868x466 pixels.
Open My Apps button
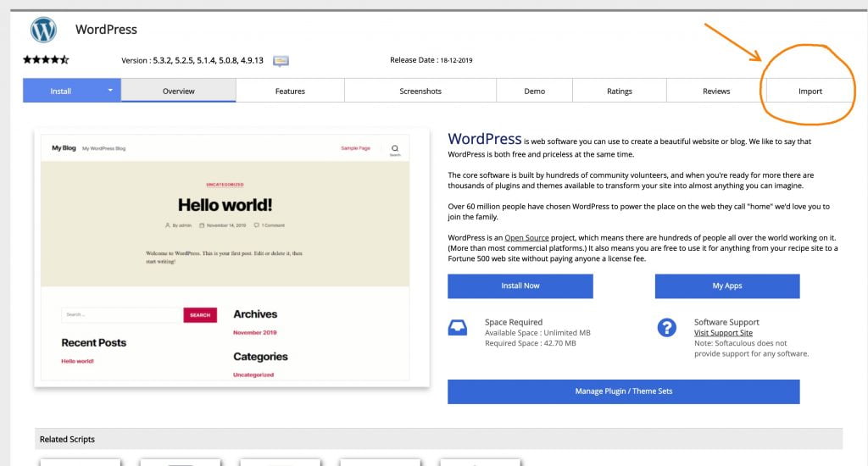click(x=726, y=286)
